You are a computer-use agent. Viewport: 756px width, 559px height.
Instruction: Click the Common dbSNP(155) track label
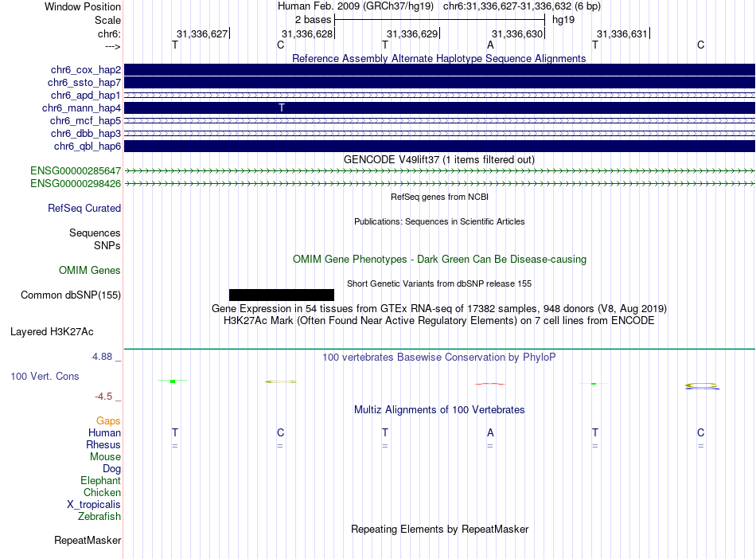point(71,295)
